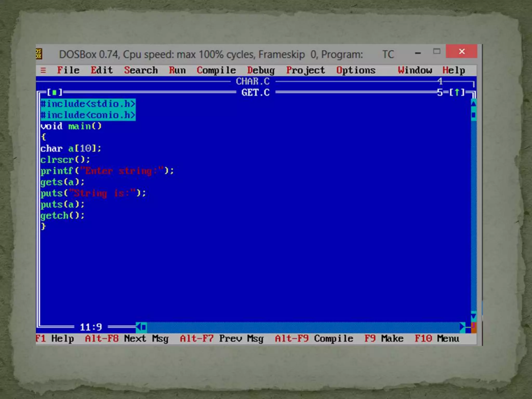Click F1 Help in status bar
This screenshot has width=532, height=399.
[x=55, y=338]
